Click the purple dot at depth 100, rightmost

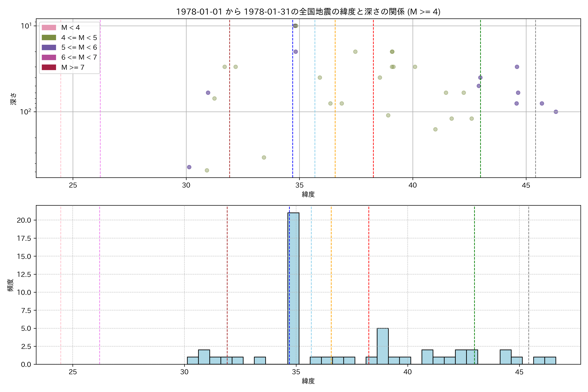click(x=556, y=112)
